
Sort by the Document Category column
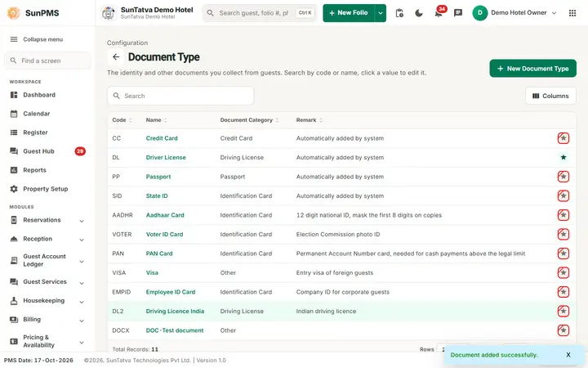[249, 120]
